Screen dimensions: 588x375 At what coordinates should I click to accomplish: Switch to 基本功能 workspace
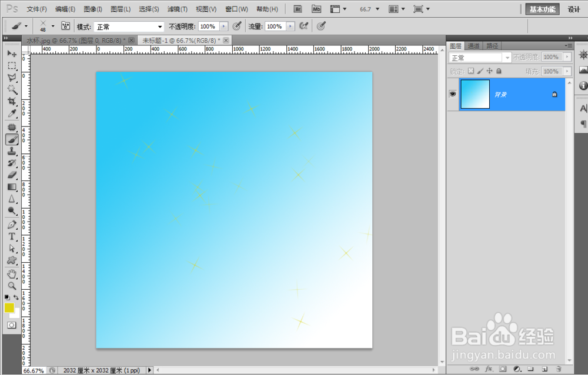coord(542,9)
